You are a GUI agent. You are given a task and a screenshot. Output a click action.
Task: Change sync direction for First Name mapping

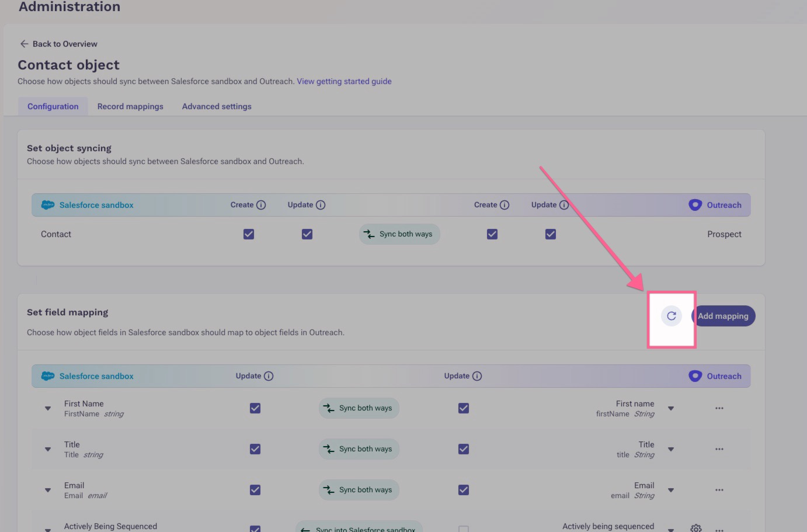click(359, 408)
